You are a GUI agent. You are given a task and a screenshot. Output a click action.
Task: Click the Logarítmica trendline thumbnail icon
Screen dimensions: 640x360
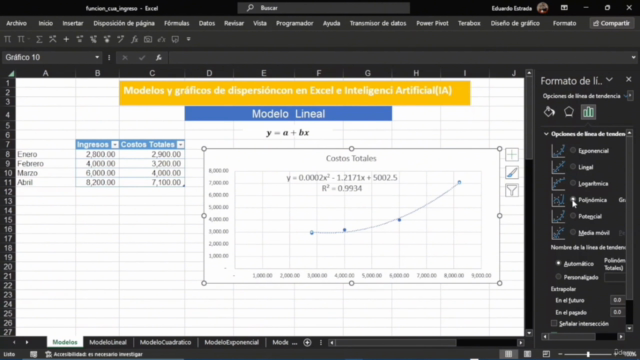click(558, 183)
